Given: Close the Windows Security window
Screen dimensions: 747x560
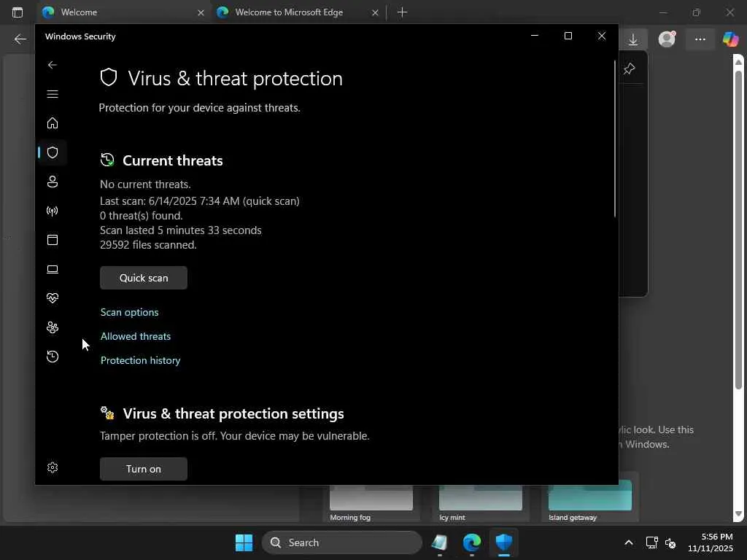Looking at the screenshot, I should 602,36.
